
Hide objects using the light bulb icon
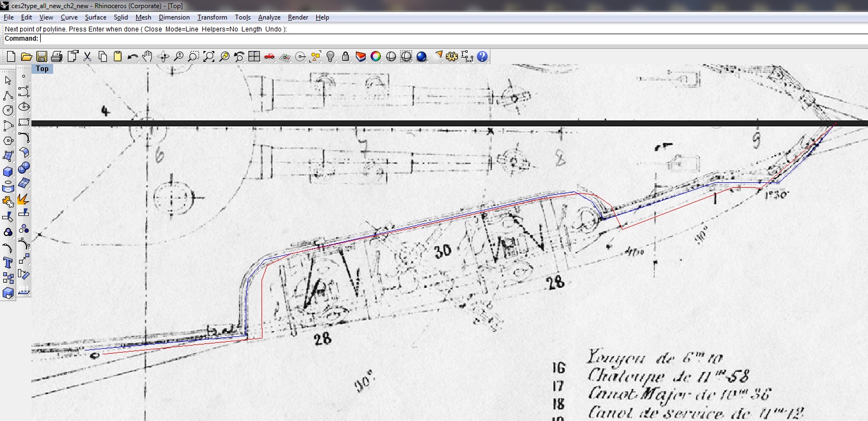(330, 56)
